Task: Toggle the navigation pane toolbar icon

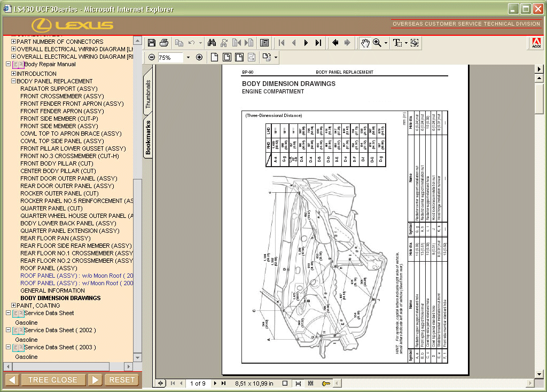Action: pos(264,43)
